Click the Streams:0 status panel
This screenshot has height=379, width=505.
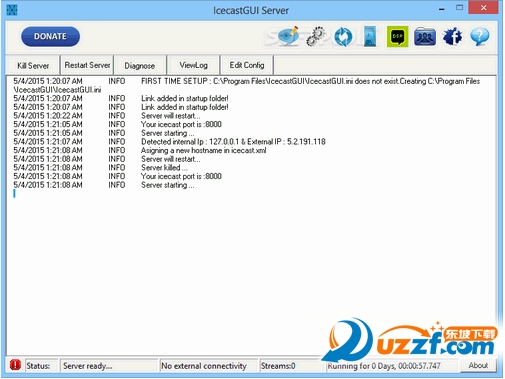(x=292, y=366)
